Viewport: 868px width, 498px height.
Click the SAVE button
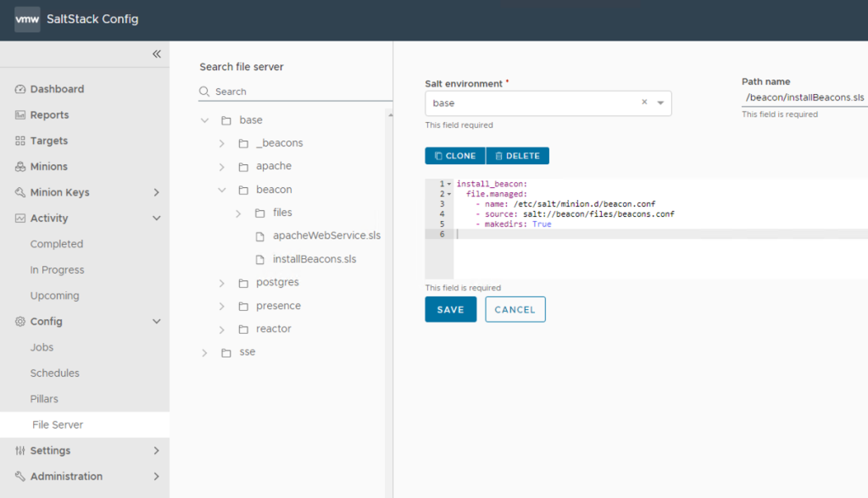[x=450, y=310]
